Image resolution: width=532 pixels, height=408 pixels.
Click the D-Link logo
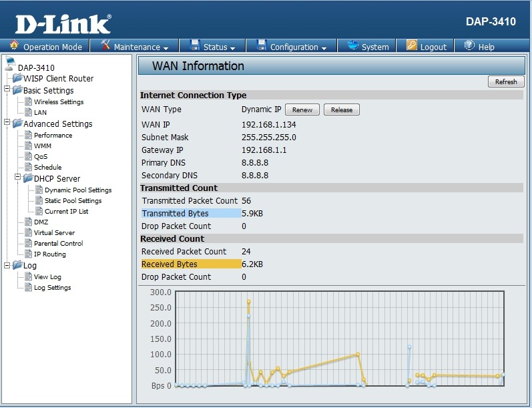pyautogui.click(x=63, y=23)
